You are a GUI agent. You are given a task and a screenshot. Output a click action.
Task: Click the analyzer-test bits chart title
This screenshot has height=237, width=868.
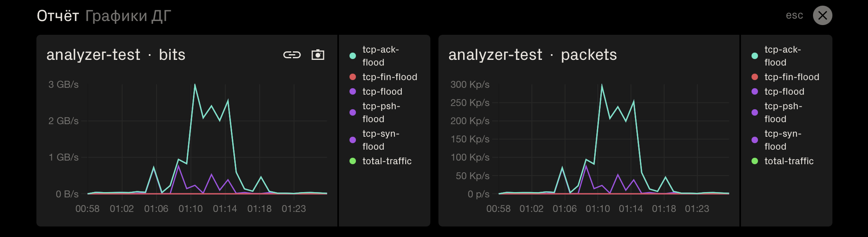(116, 55)
